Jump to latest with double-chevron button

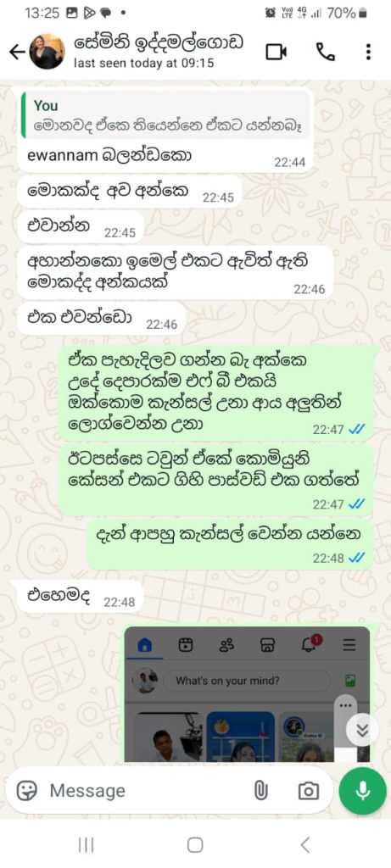coord(362,731)
